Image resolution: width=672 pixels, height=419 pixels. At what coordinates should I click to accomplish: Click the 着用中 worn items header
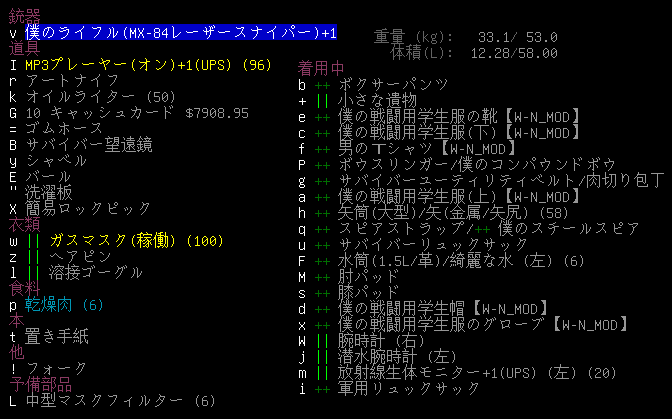point(322,68)
